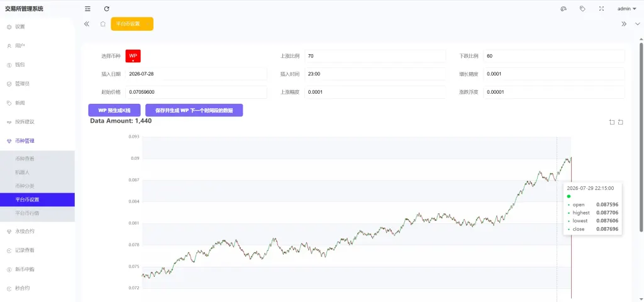Click the 下跌比例 field showing 60

(554, 56)
